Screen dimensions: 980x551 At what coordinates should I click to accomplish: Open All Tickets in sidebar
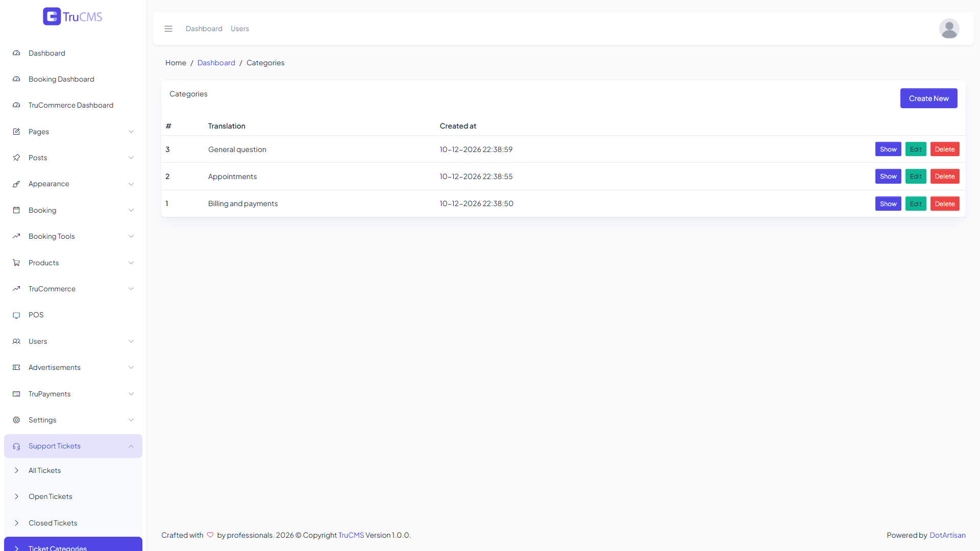point(73,470)
